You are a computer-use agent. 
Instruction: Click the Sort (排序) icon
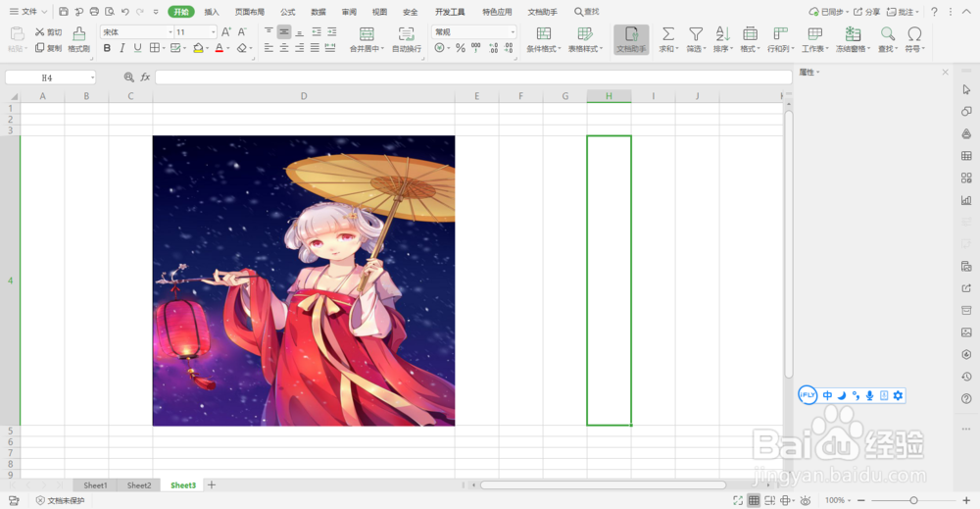(722, 33)
